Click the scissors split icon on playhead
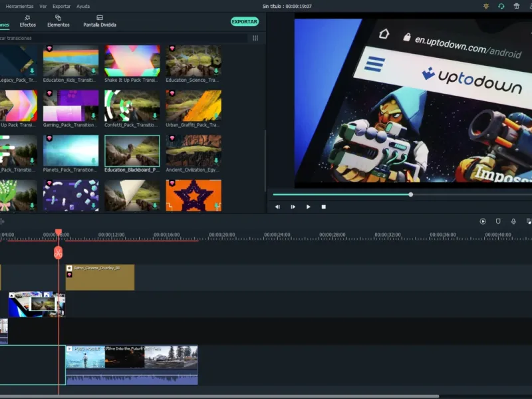Screen dimensions: 532x399 point(59,253)
